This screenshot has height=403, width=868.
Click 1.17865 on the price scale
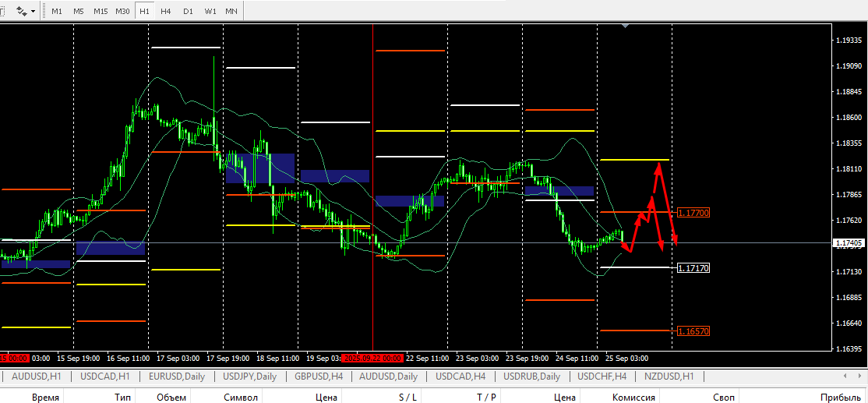(x=849, y=194)
